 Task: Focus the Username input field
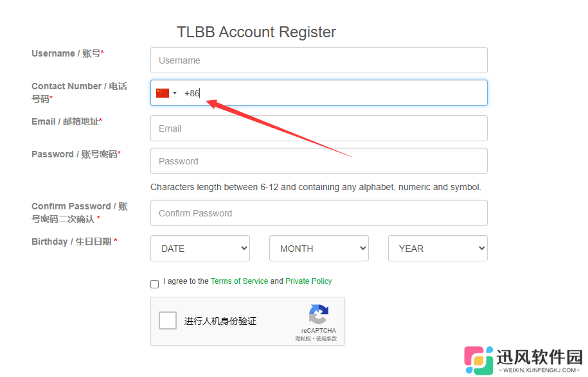[x=319, y=60]
